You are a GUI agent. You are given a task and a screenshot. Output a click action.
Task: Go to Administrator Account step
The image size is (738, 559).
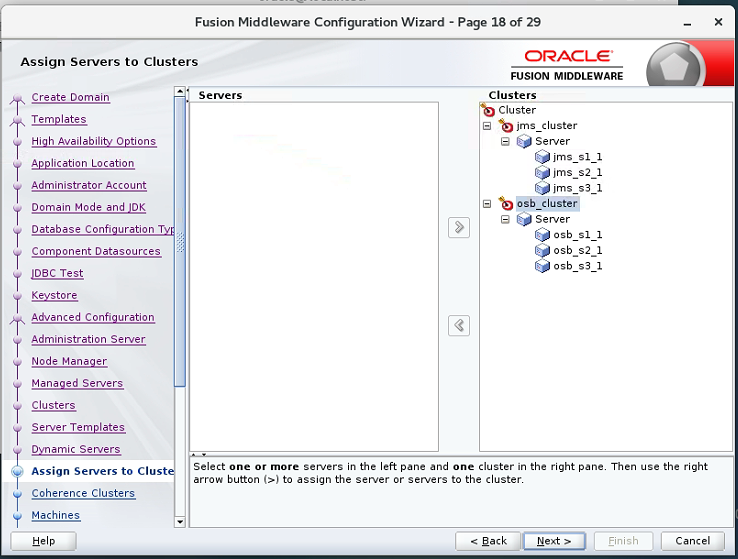(x=89, y=185)
